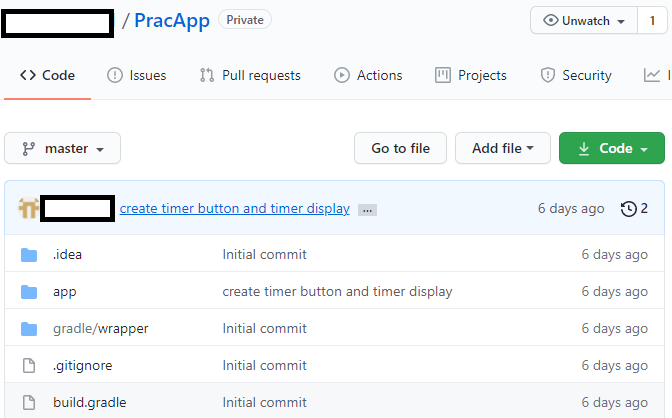The image size is (672, 418).
Task: Open the master branch dropdown
Action: (63, 148)
